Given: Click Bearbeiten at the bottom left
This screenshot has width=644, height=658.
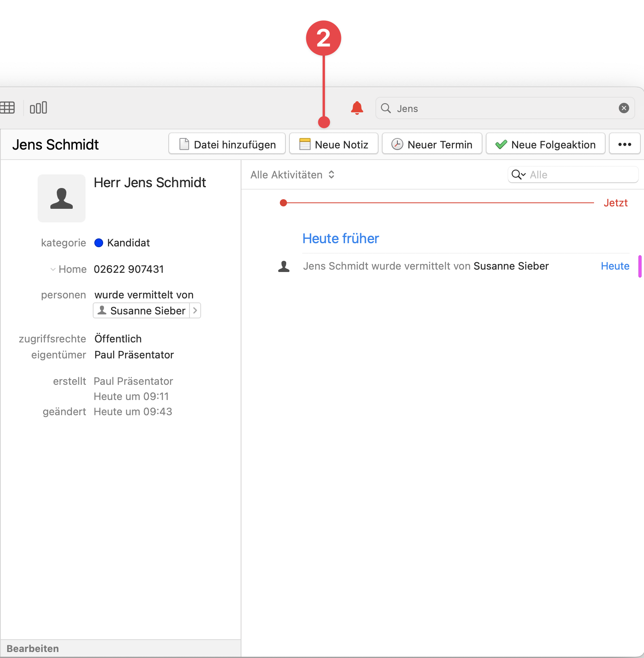Looking at the screenshot, I should tap(34, 648).
